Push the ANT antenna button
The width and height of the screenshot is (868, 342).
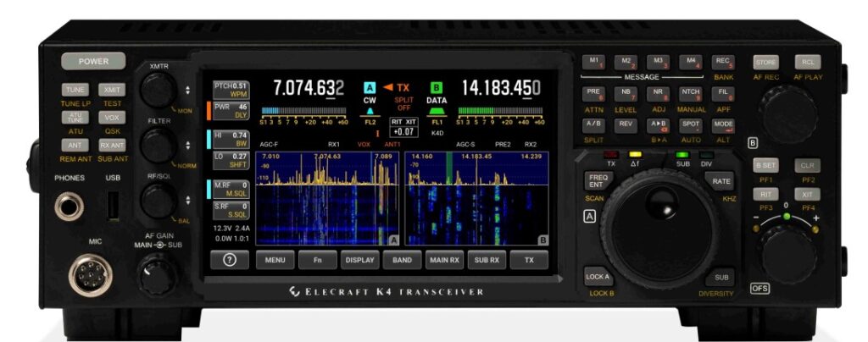(75, 146)
